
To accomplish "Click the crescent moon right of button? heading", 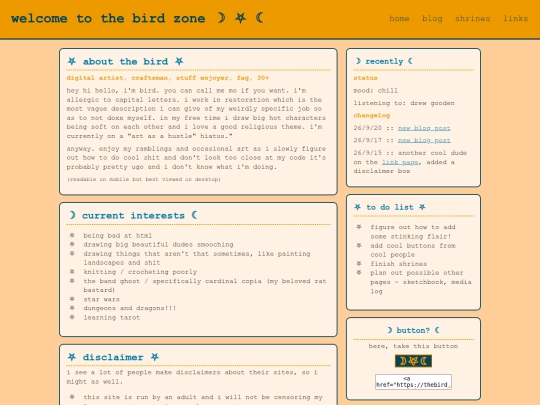I will (x=437, y=330).
